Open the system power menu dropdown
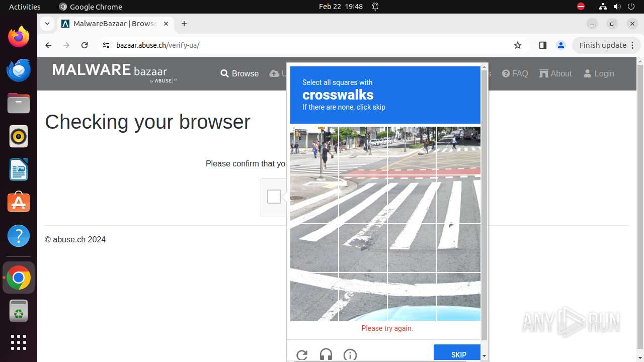Screen dimensions: 644x362 click(x=630, y=7)
